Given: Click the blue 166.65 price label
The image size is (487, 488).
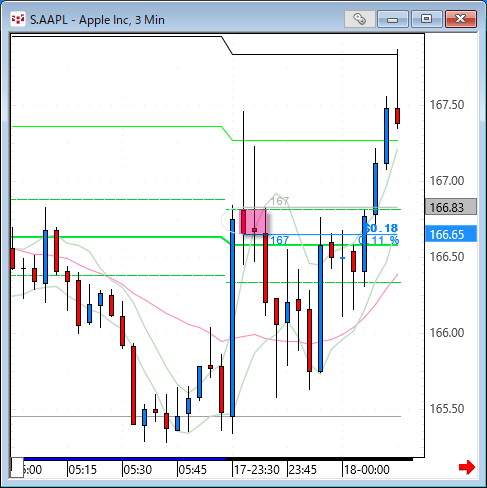Looking at the screenshot, I should point(451,234).
